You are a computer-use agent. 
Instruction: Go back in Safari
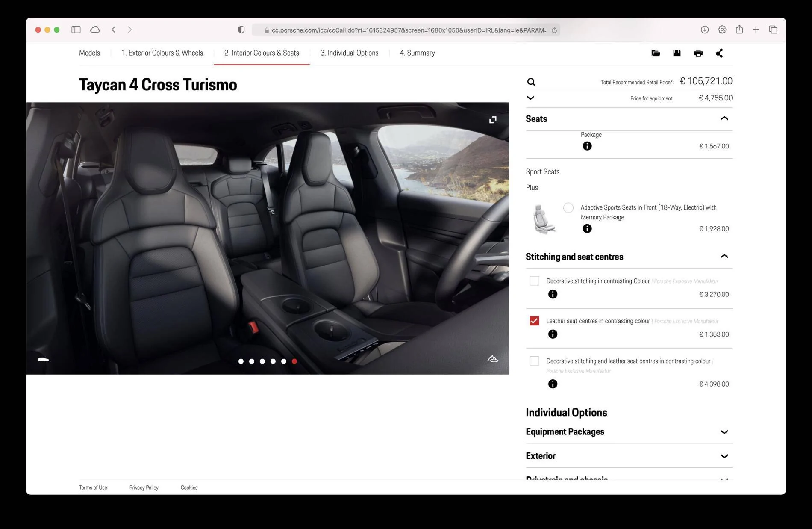114,30
